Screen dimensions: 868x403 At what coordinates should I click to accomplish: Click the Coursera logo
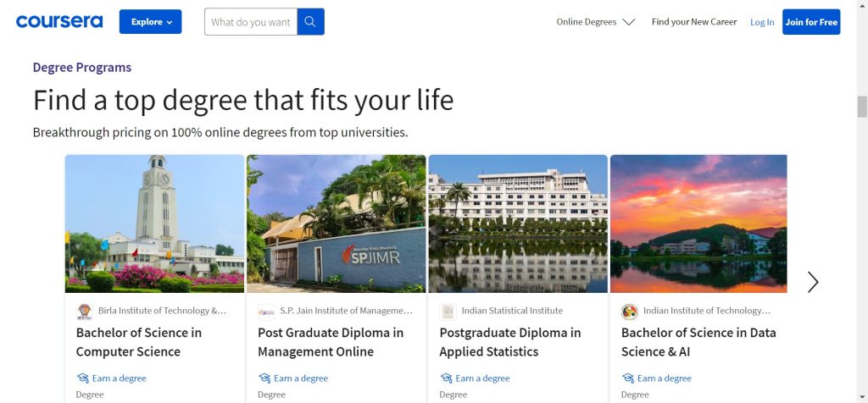click(59, 22)
